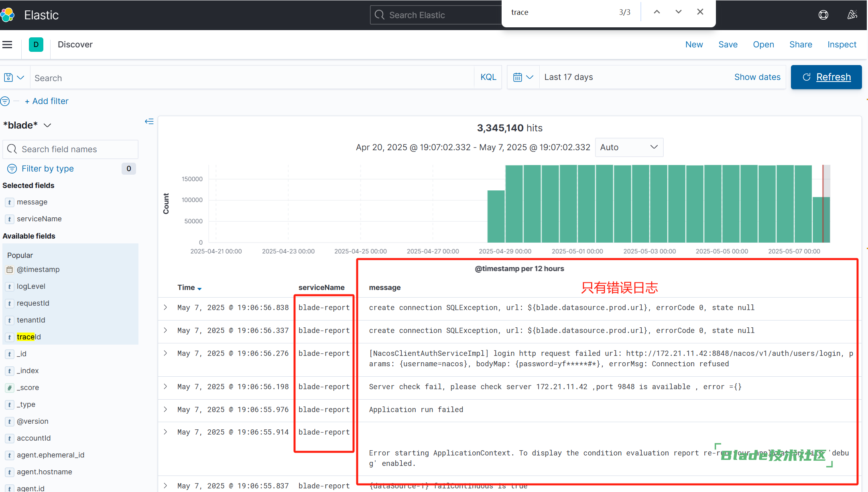Open the newsfeed celebration icon
The height and width of the screenshot is (492, 868).
[x=852, y=15]
